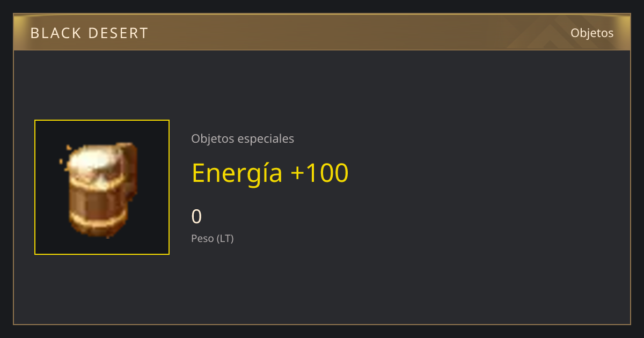Click the Peso (LT) label
Screen dimensions: 644x338
tap(213, 238)
